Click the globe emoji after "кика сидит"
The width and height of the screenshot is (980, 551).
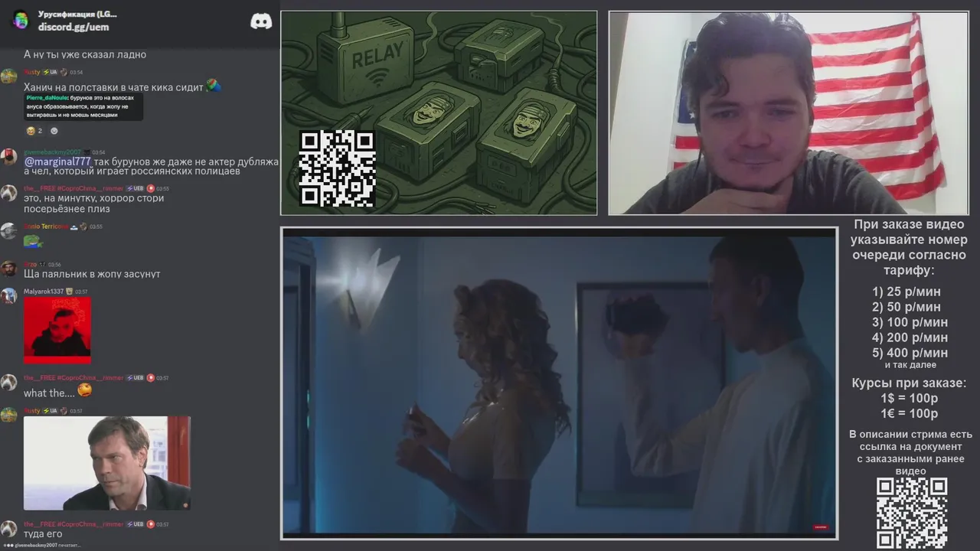214,86
